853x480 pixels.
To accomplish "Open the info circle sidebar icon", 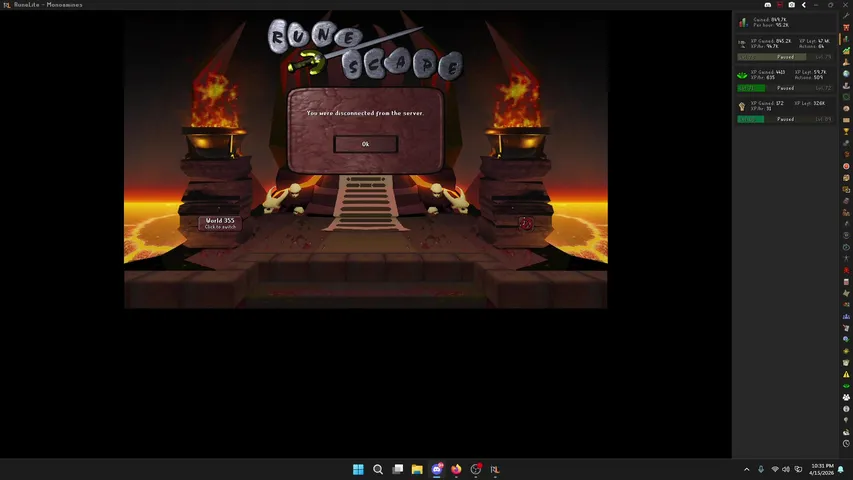I will tap(846, 409).
